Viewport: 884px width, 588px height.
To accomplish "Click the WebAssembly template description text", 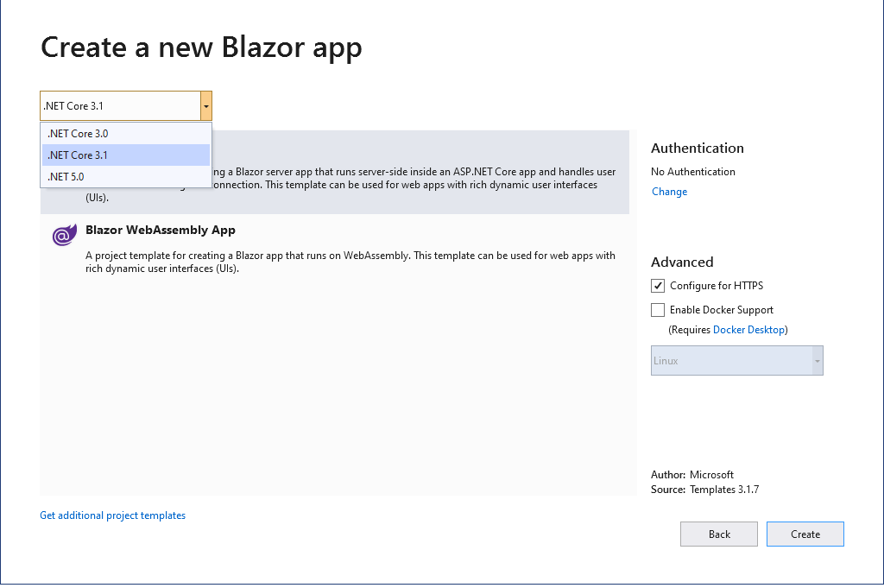I will (x=350, y=262).
